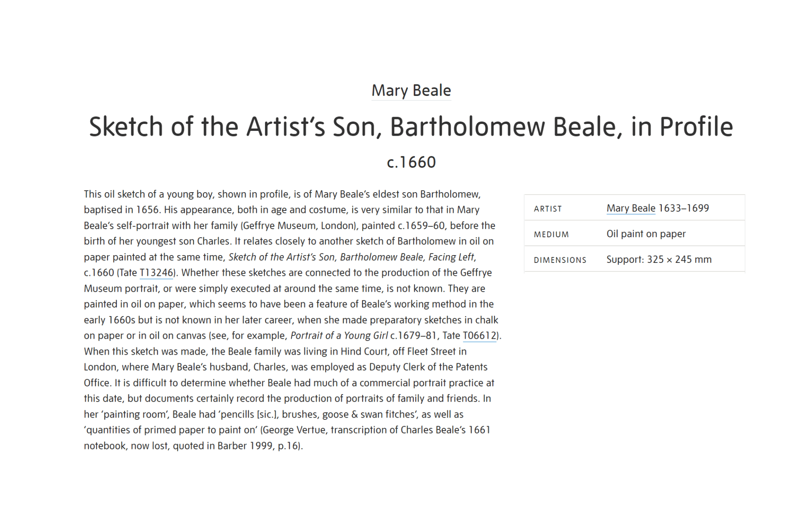This screenshot has width=812, height=518.
Task: Click the 'baptised in 1656' text
Action: pos(122,210)
